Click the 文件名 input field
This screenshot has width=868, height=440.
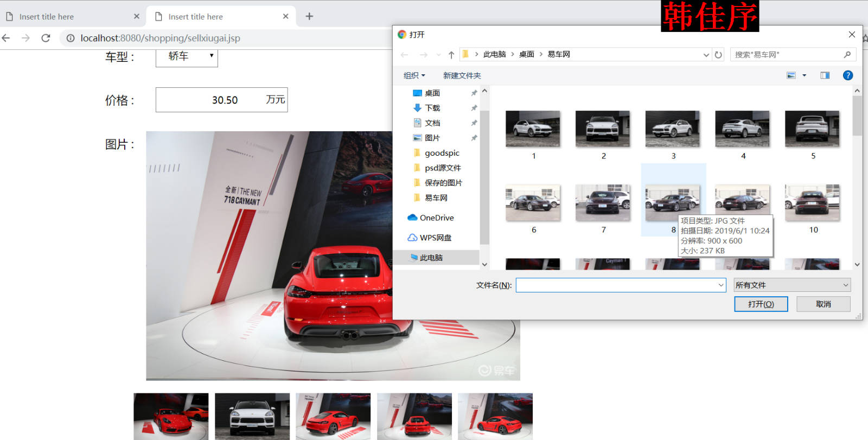click(x=621, y=285)
